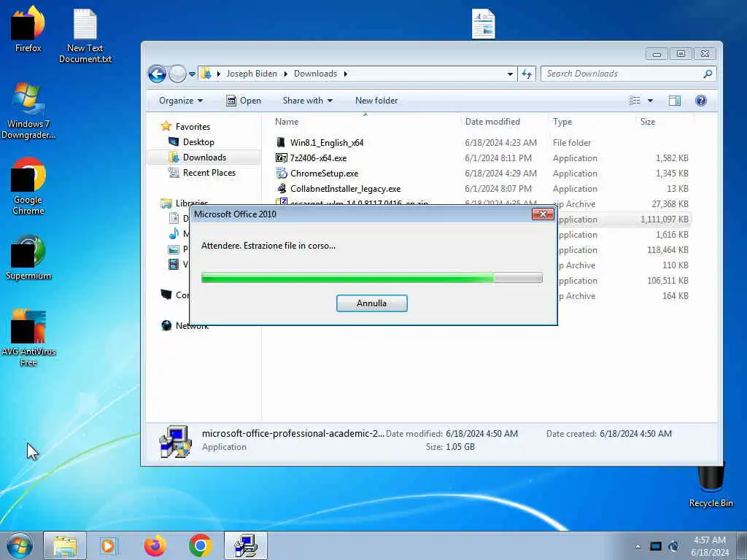Open the recent pages dropdown arrow
This screenshot has width=747, height=560.
pyautogui.click(x=192, y=74)
